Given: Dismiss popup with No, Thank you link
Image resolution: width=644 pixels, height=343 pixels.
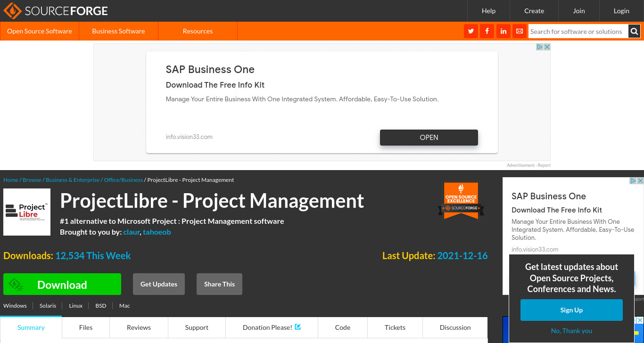Looking at the screenshot, I should click(x=571, y=331).
